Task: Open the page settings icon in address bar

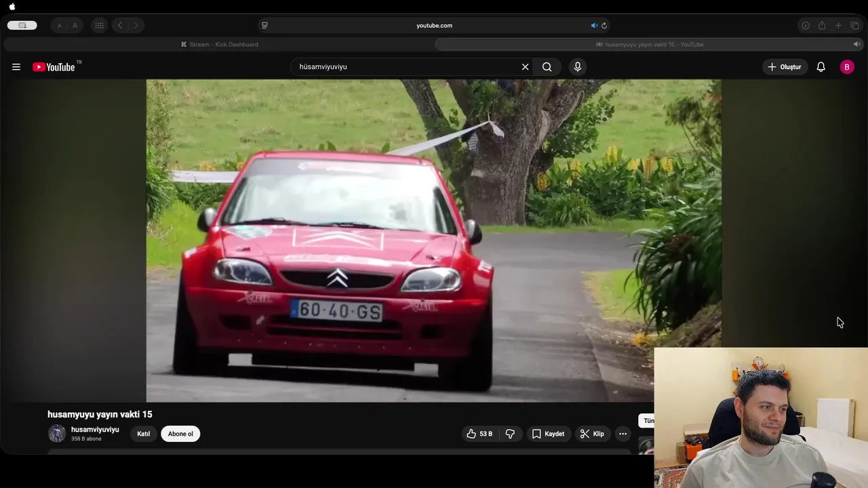Action: (264, 26)
